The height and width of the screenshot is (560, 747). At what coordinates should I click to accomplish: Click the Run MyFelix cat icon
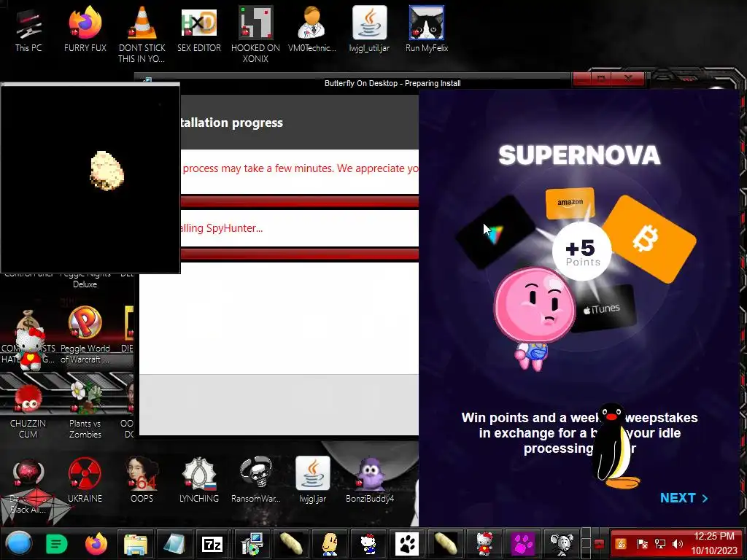[426, 29]
